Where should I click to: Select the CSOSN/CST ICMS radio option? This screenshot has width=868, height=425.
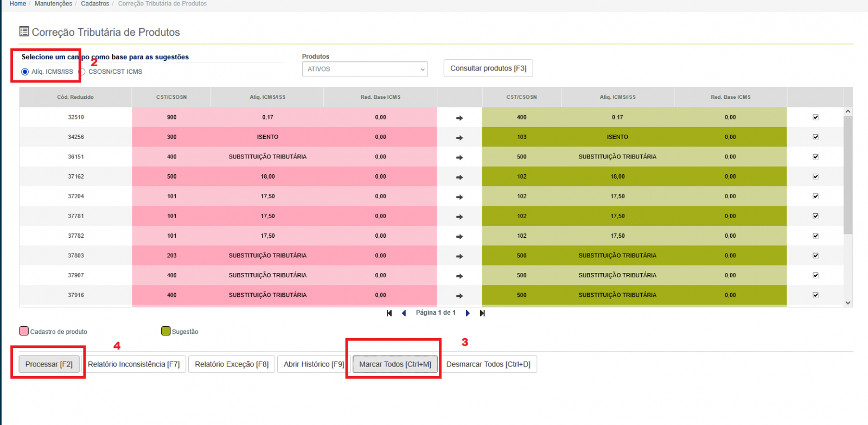pos(82,72)
